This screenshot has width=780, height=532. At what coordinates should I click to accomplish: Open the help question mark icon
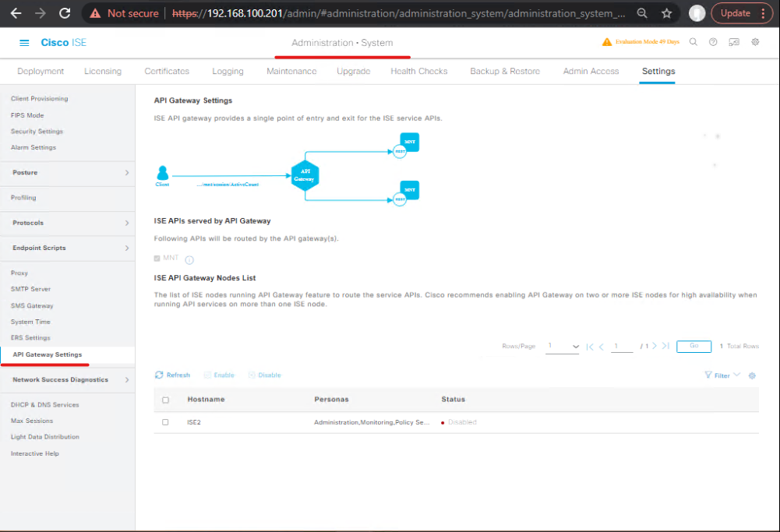(713, 42)
